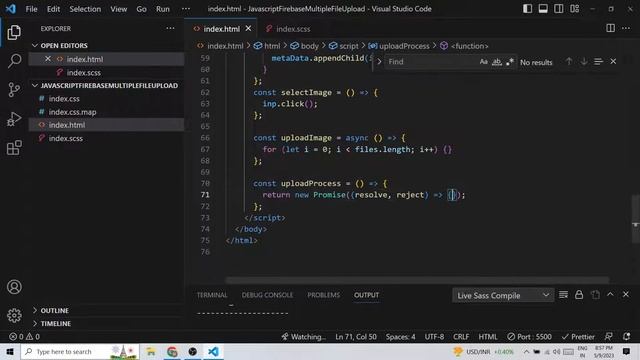Switch to Debug Console panel tab
Screen dimensions: 640x360
point(267,295)
